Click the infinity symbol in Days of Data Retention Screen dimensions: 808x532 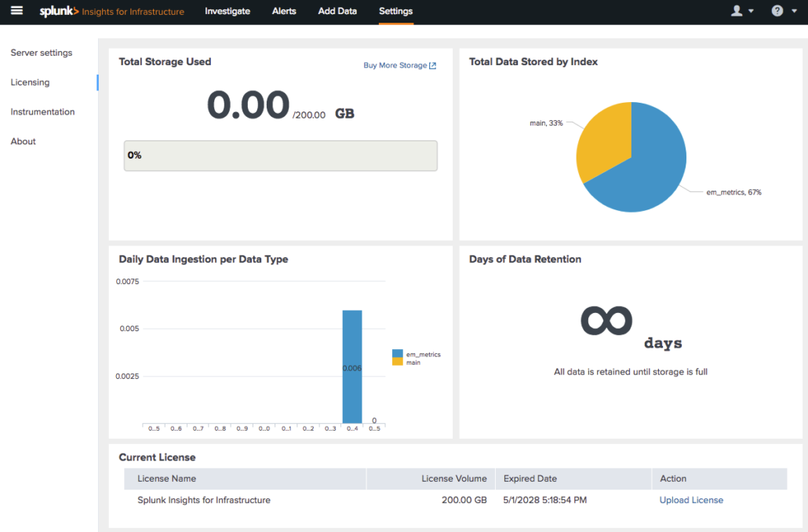tap(606, 319)
